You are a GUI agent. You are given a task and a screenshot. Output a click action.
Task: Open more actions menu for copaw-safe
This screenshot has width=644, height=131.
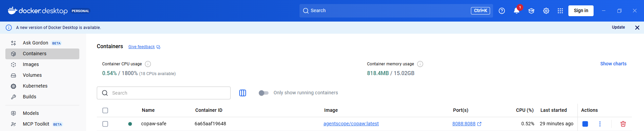(600, 124)
